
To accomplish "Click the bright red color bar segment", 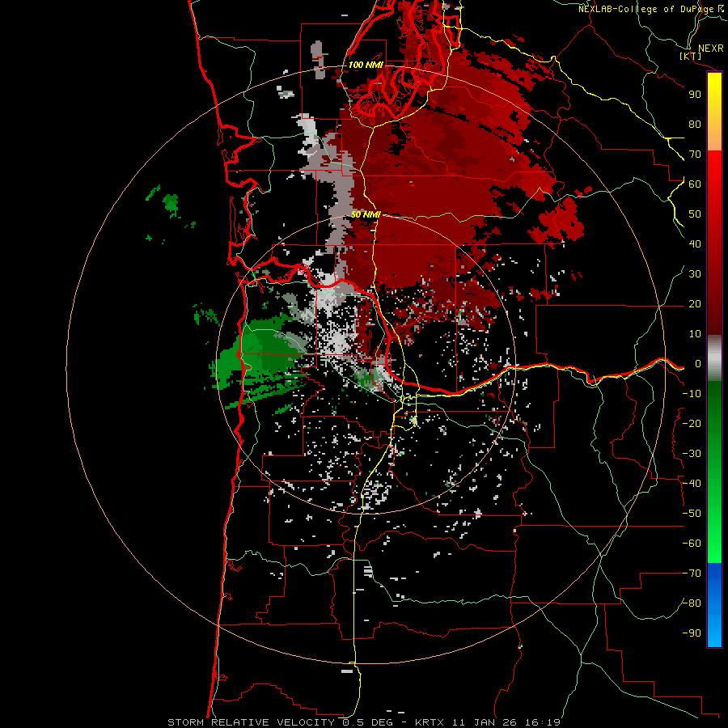I will [714, 170].
